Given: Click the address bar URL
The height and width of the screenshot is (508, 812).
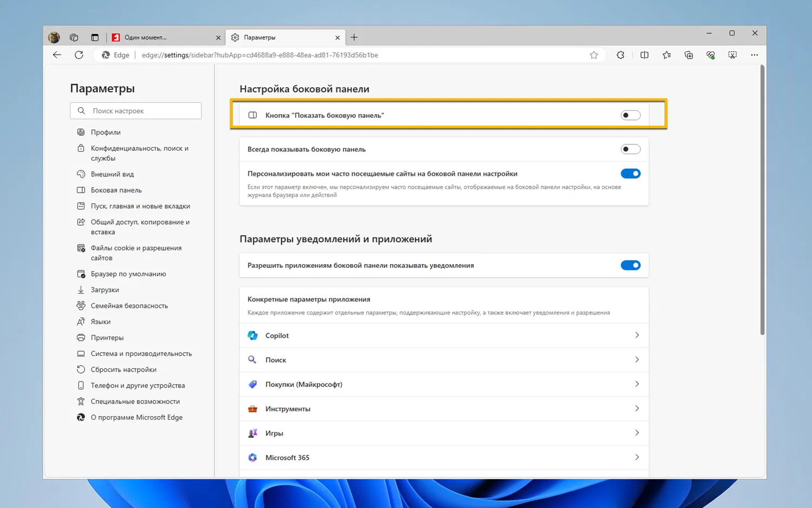Looking at the screenshot, I should click(x=260, y=55).
